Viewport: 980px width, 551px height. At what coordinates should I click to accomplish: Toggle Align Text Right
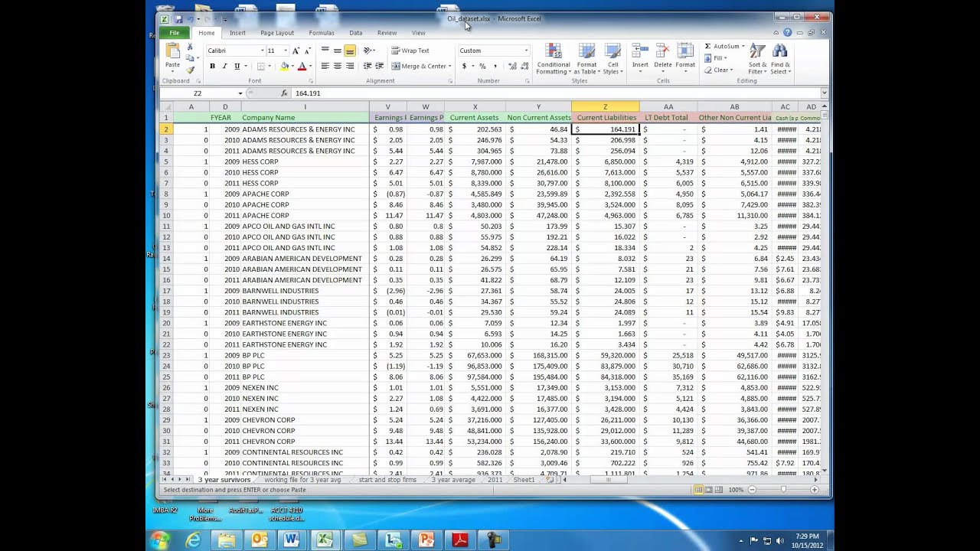point(349,67)
